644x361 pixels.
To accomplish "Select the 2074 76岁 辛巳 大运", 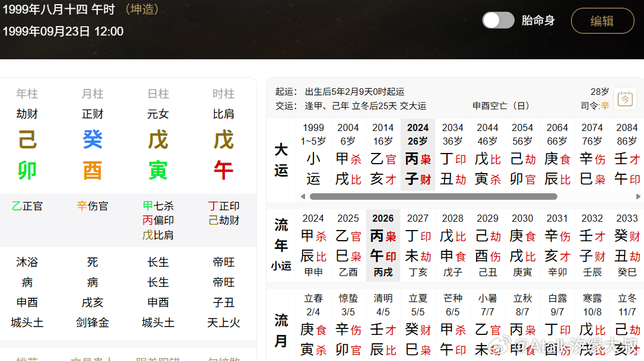I will click(x=592, y=155).
